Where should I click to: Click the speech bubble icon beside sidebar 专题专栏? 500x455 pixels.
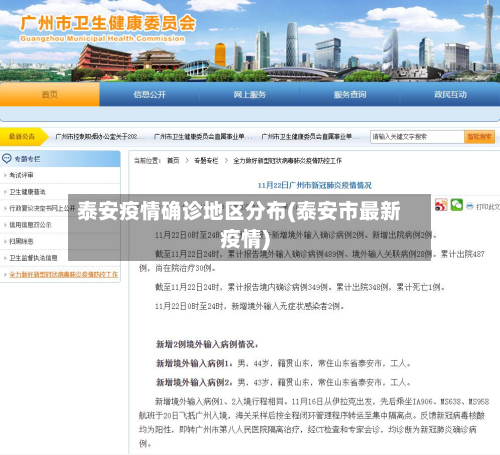tap(7, 159)
